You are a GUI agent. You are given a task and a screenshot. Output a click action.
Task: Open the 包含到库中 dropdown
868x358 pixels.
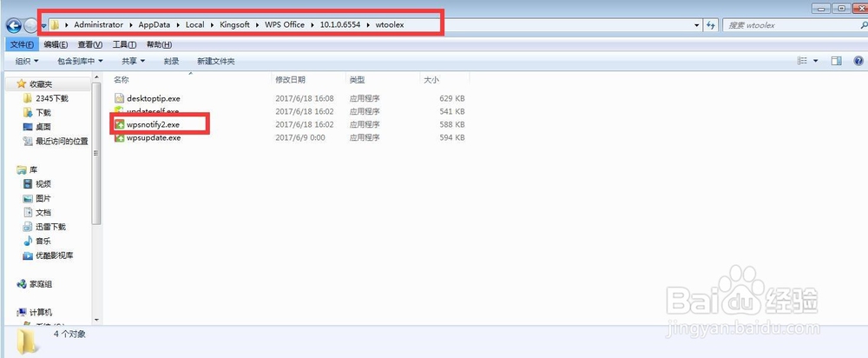(x=80, y=61)
